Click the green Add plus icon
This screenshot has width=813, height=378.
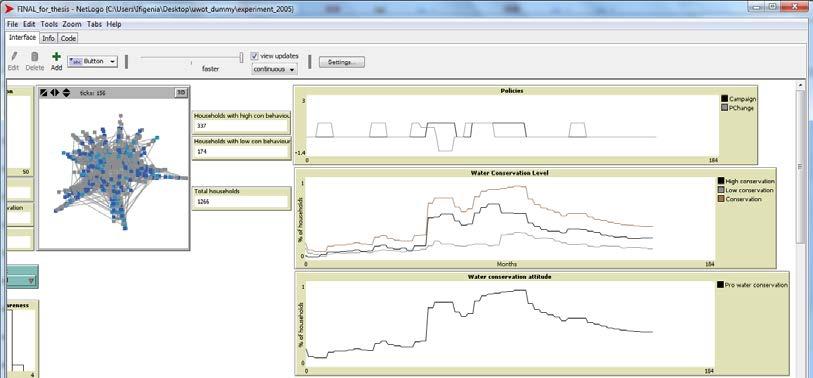click(x=57, y=57)
